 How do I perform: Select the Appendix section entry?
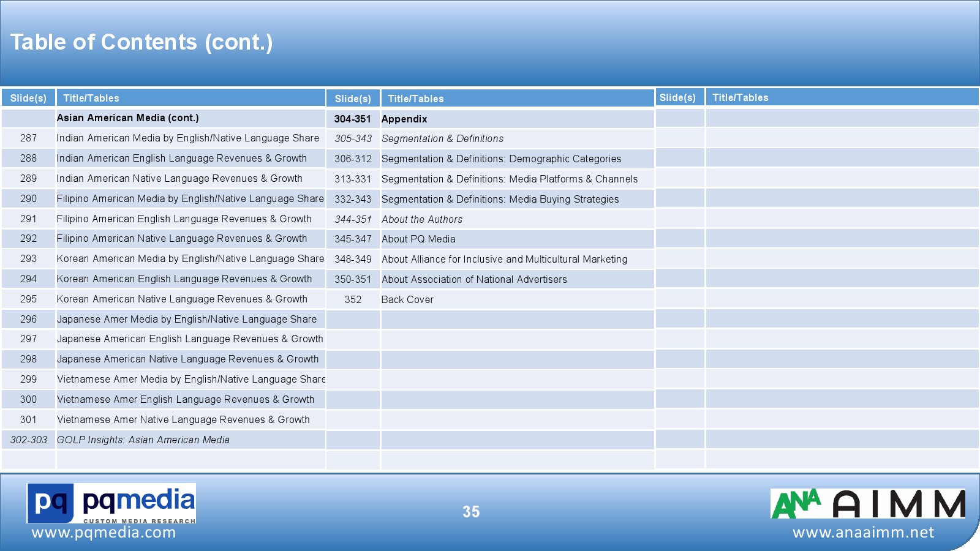[x=404, y=119]
